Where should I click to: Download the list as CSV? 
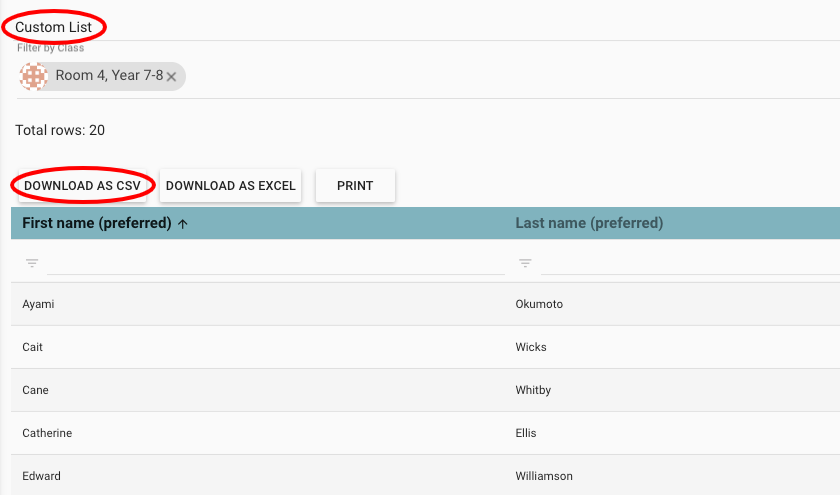pos(82,186)
